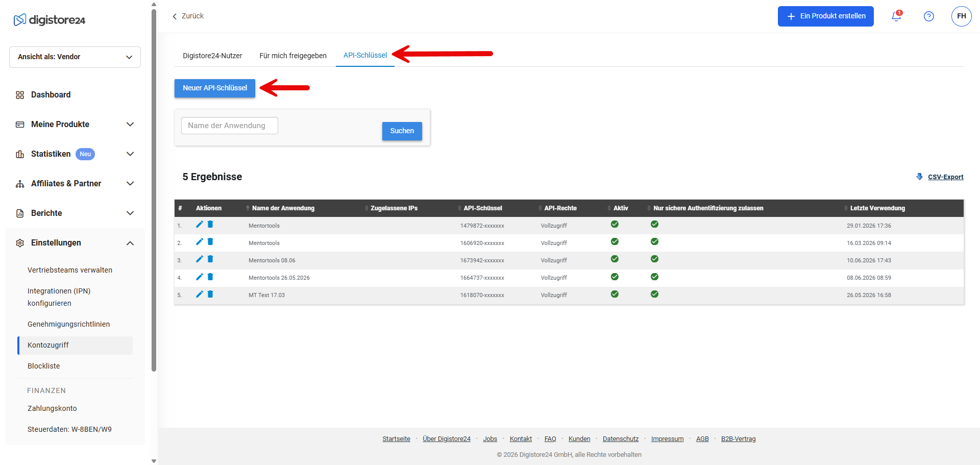
Task: Click Aktiv checkmark for MT Test 17.03
Action: [615, 294]
